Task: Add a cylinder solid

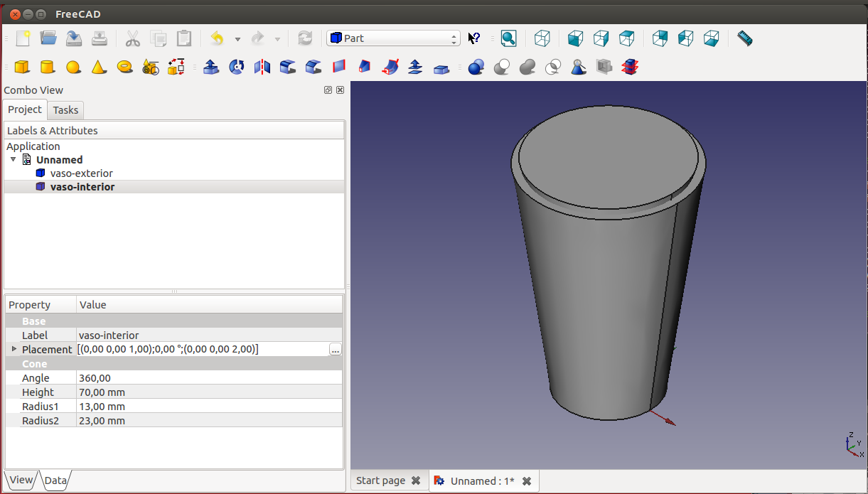Action: click(48, 67)
